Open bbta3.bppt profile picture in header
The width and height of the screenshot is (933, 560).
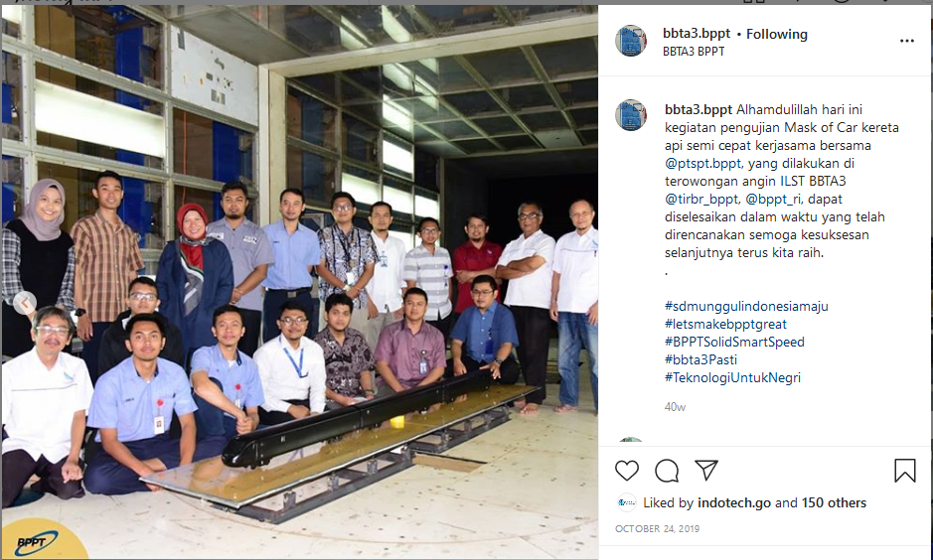(x=631, y=41)
